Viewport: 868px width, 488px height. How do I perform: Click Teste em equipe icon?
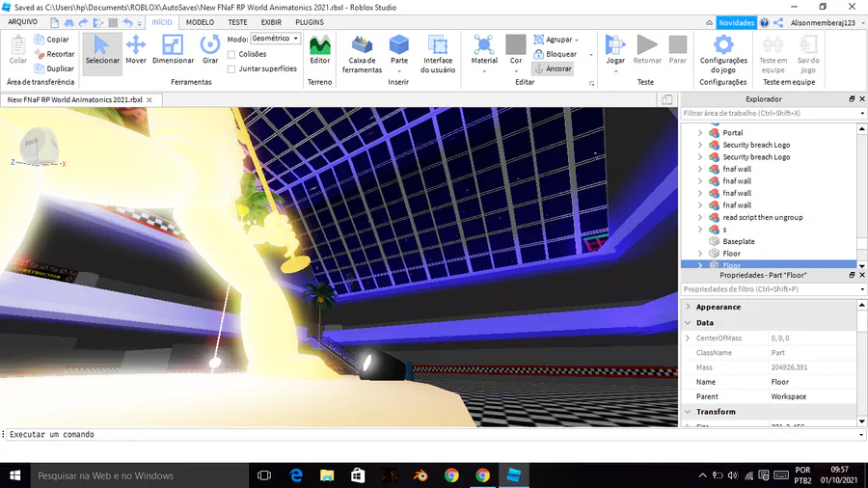coord(773,45)
